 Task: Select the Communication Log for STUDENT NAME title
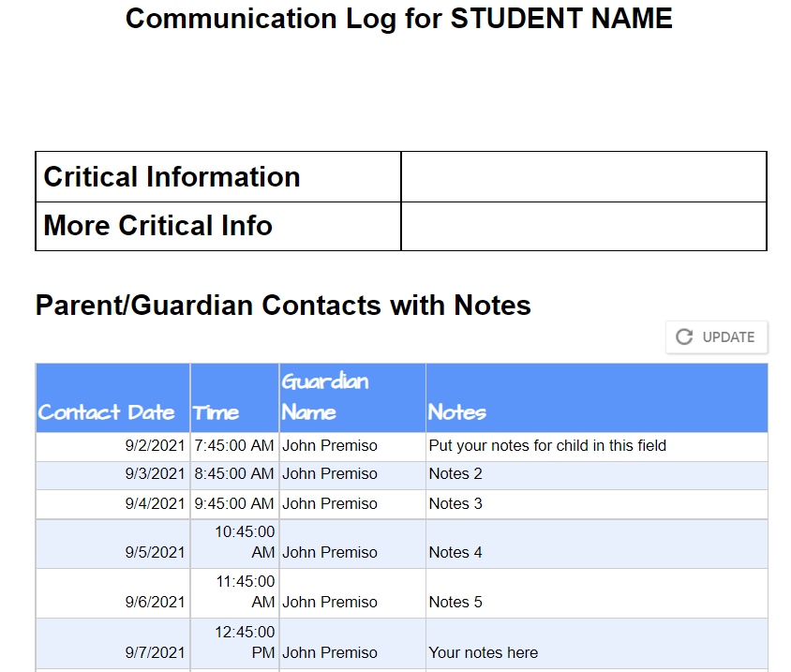click(398, 19)
